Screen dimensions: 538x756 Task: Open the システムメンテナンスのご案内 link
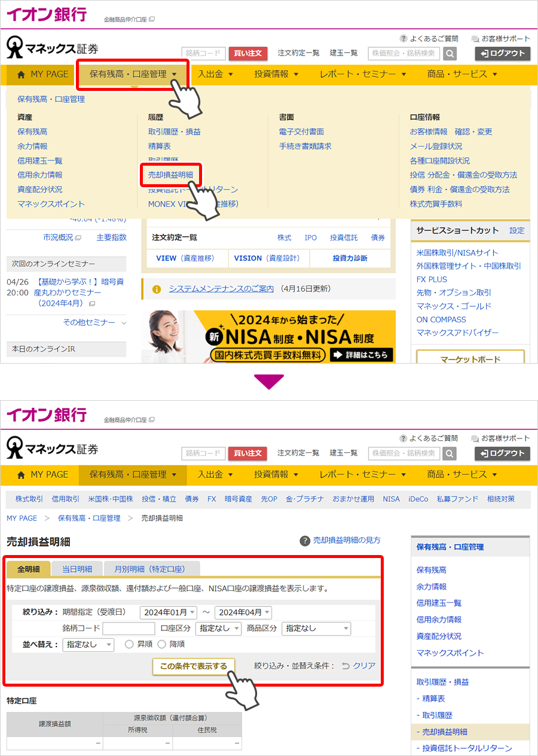click(x=221, y=289)
